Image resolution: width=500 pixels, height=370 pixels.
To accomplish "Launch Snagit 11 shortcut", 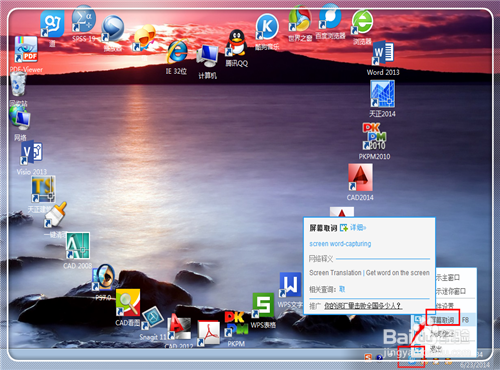I will (153, 319).
